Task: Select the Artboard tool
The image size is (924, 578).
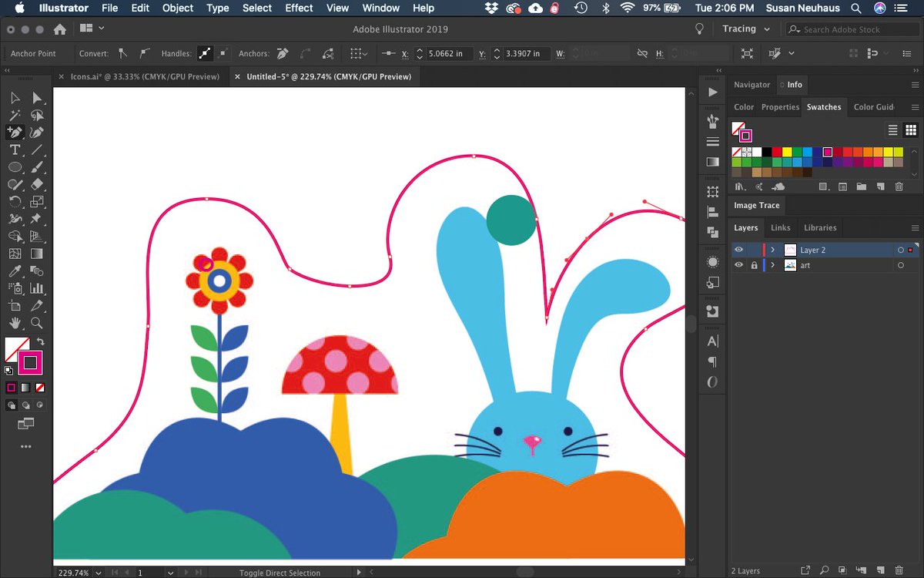Action: click(x=15, y=306)
